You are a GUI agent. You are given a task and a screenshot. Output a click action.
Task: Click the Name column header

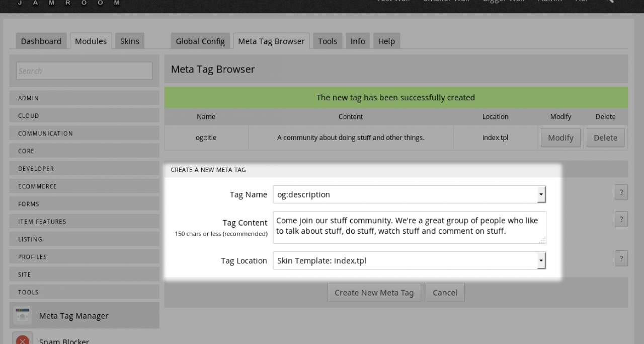(x=206, y=116)
